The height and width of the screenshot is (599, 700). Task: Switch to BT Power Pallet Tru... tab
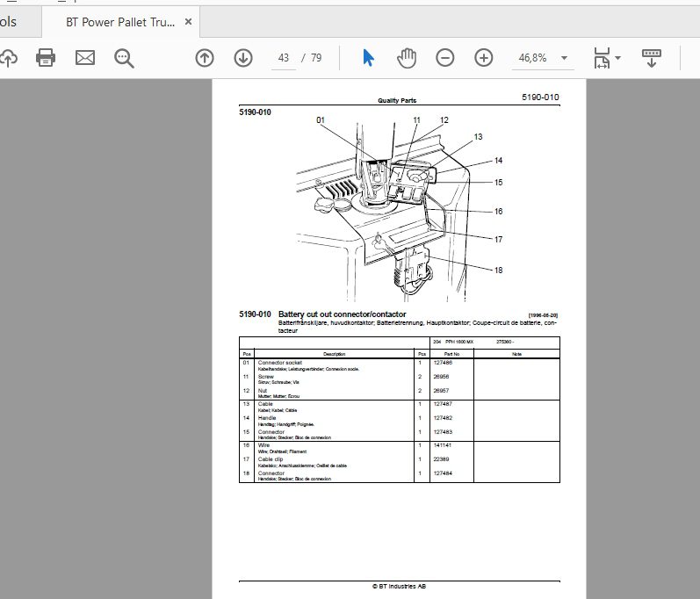[120, 22]
